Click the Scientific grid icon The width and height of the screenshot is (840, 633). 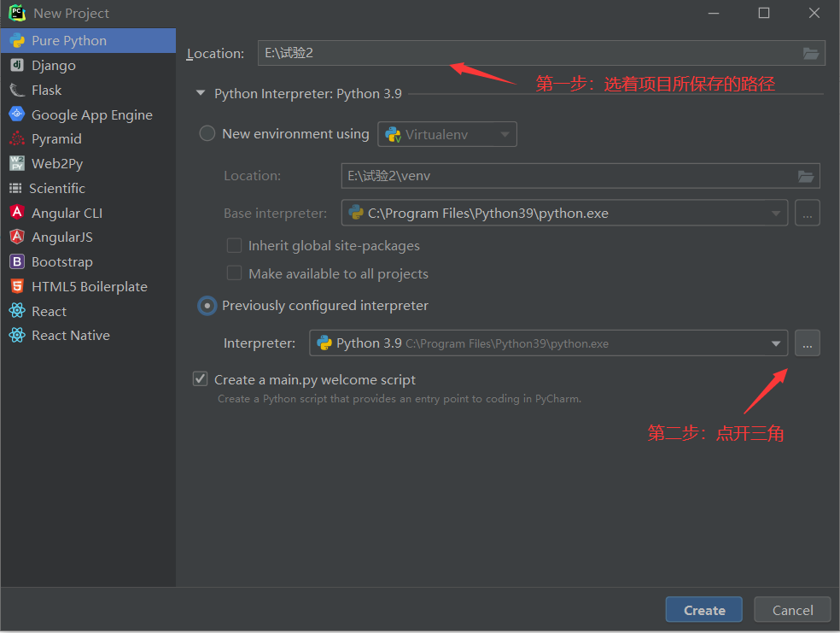pos(16,188)
